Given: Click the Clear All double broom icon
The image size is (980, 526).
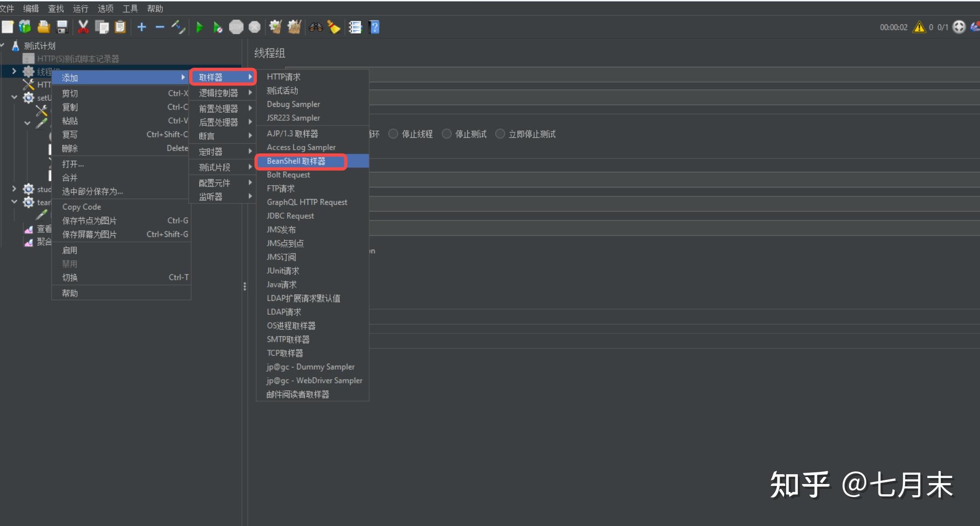Looking at the screenshot, I should point(294,27).
